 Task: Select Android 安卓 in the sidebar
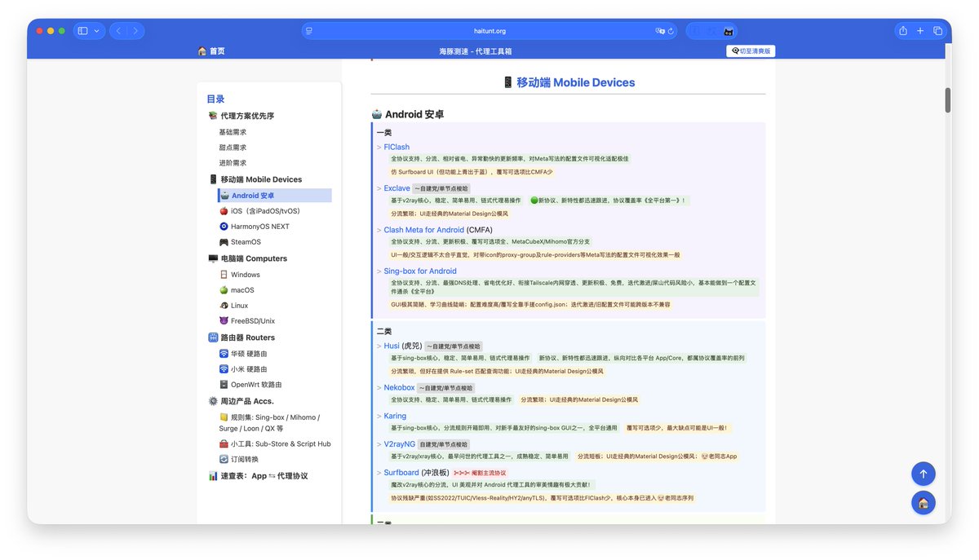pos(275,196)
